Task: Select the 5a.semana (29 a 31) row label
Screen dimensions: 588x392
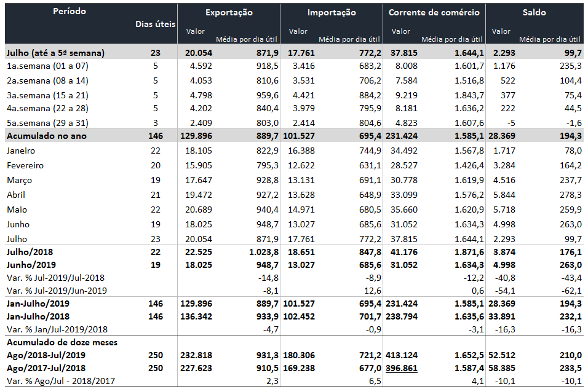Action: coord(47,122)
